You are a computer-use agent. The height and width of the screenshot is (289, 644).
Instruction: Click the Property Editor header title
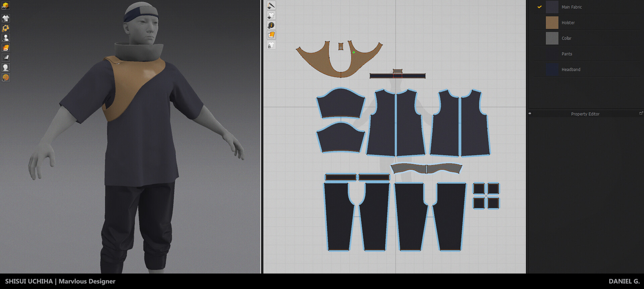(585, 114)
